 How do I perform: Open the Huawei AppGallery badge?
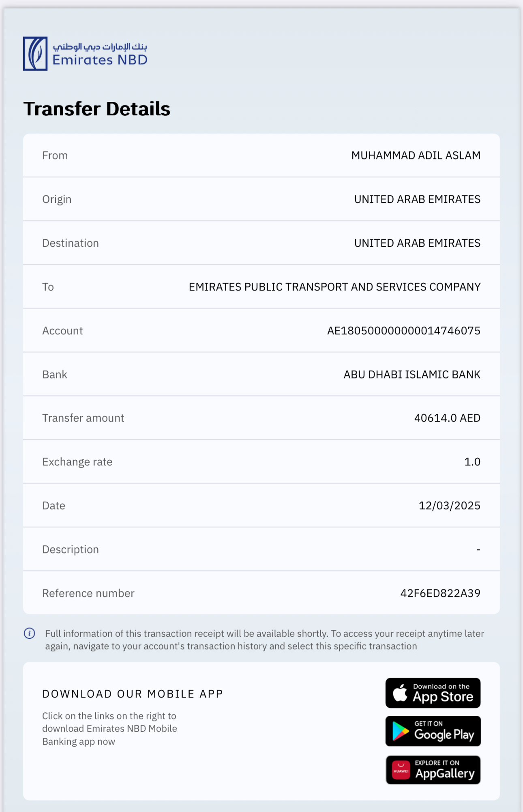point(433,769)
